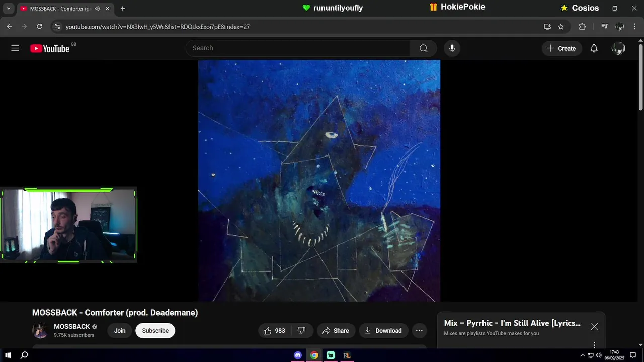This screenshot has width=644, height=362.
Task: Go forward in browser history
Action: [24, 27]
